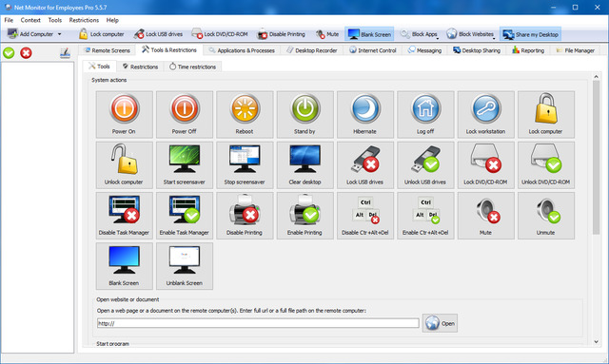Click Disable Task Manager action
Image resolution: width=609 pixels, height=364 pixels.
click(125, 216)
